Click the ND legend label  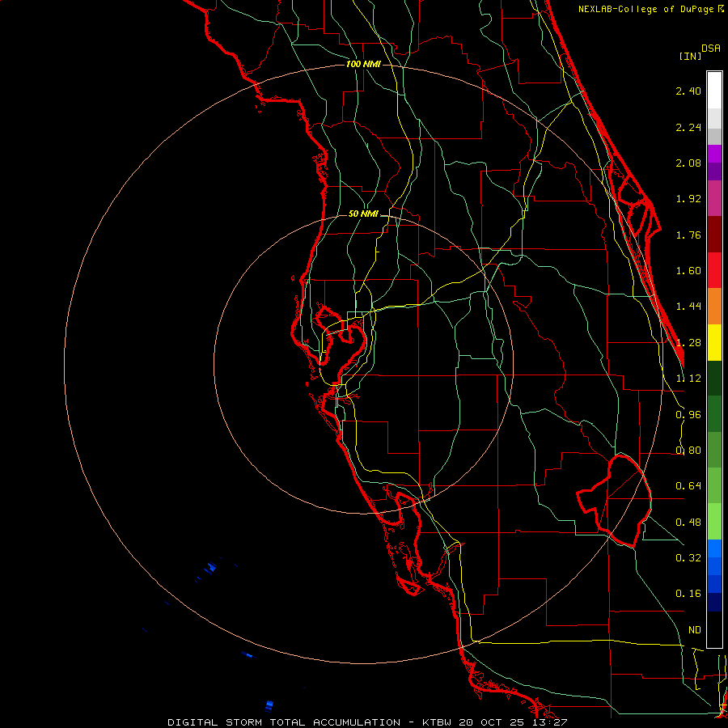695,630
